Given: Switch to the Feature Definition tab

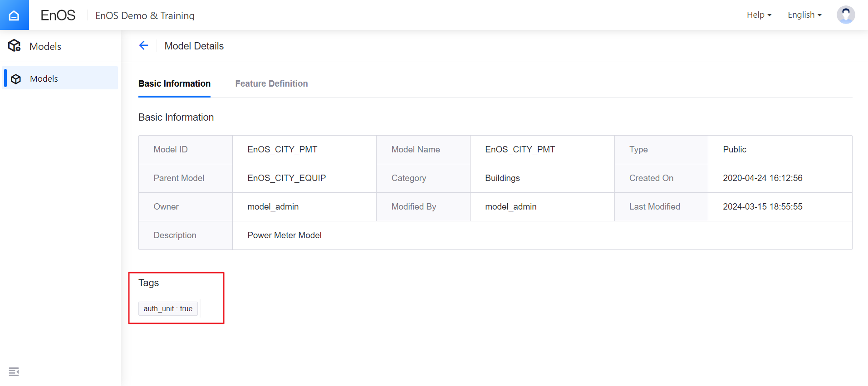Looking at the screenshot, I should (271, 83).
